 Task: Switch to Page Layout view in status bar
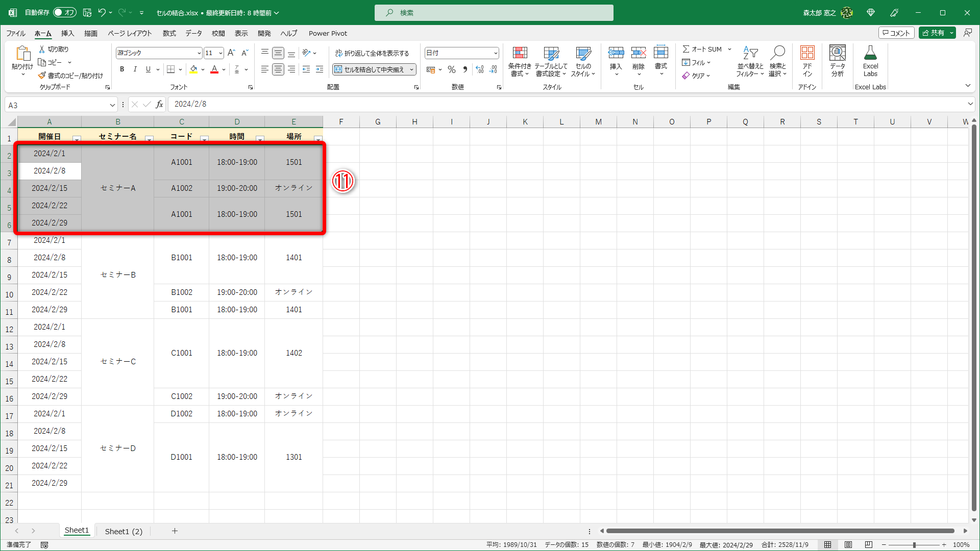(848, 545)
